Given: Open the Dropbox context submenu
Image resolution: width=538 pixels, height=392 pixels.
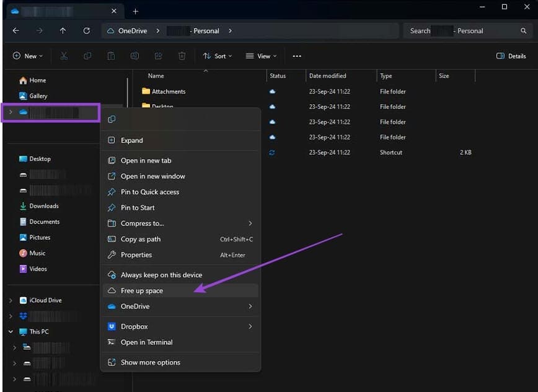Looking at the screenshot, I should coord(180,327).
